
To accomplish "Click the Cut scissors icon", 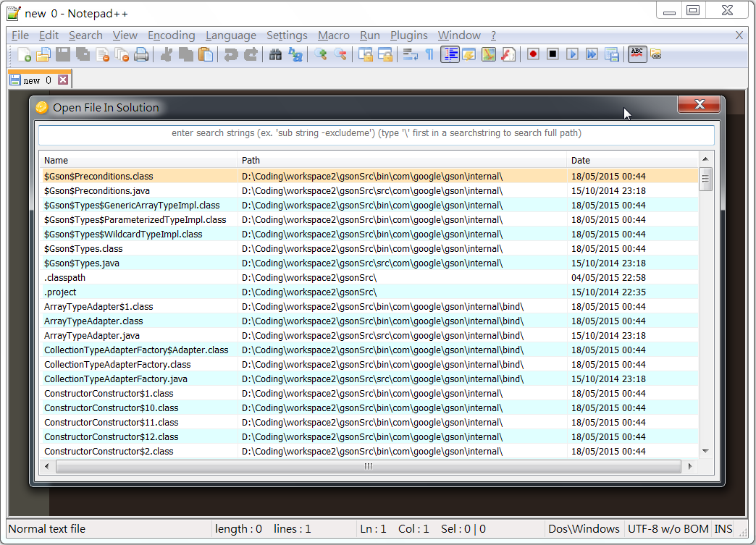I will click(167, 54).
